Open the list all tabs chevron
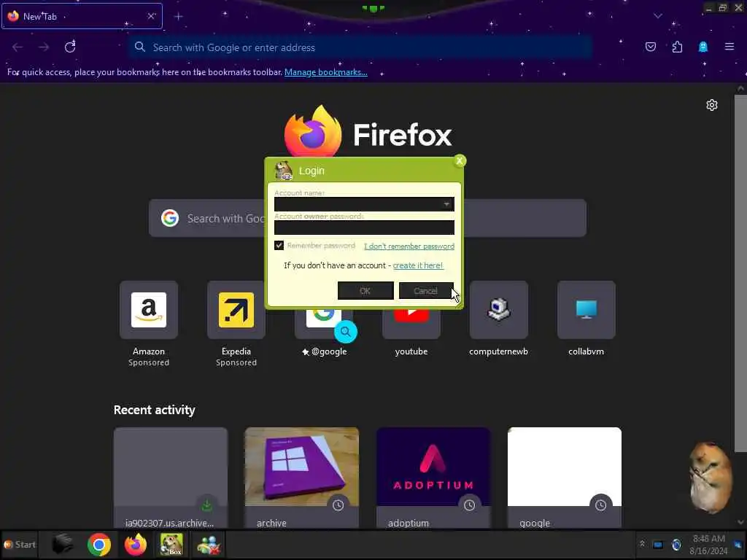The width and height of the screenshot is (747, 560). click(x=658, y=16)
